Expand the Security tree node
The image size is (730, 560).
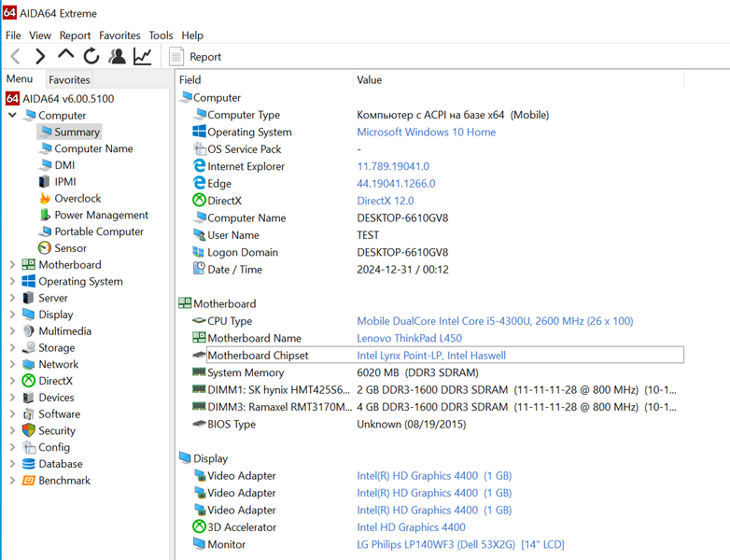(12, 430)
